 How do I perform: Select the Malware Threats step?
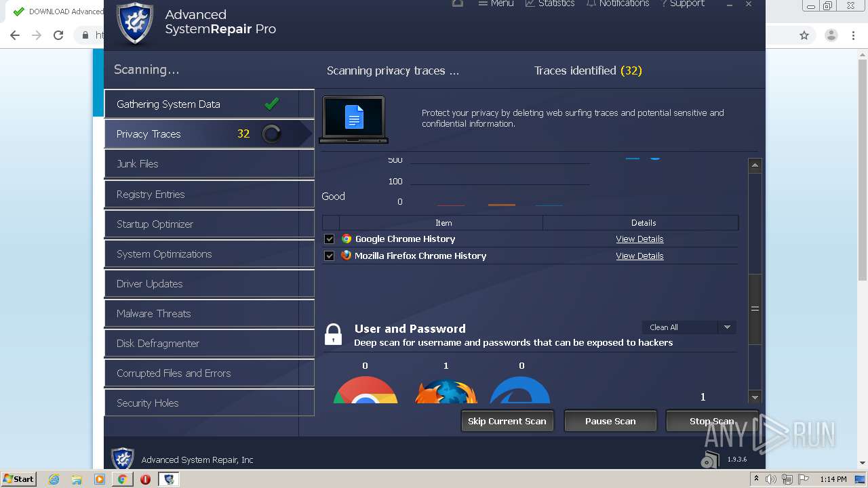(209, 314)
